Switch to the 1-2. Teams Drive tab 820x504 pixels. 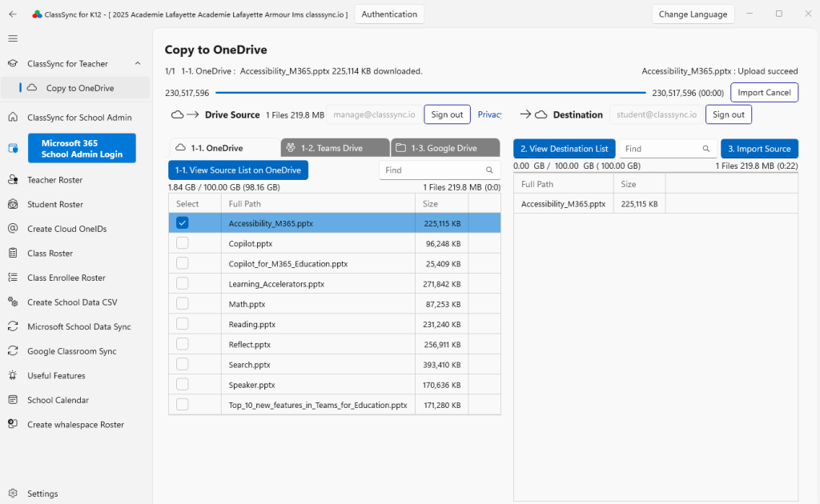336,148
